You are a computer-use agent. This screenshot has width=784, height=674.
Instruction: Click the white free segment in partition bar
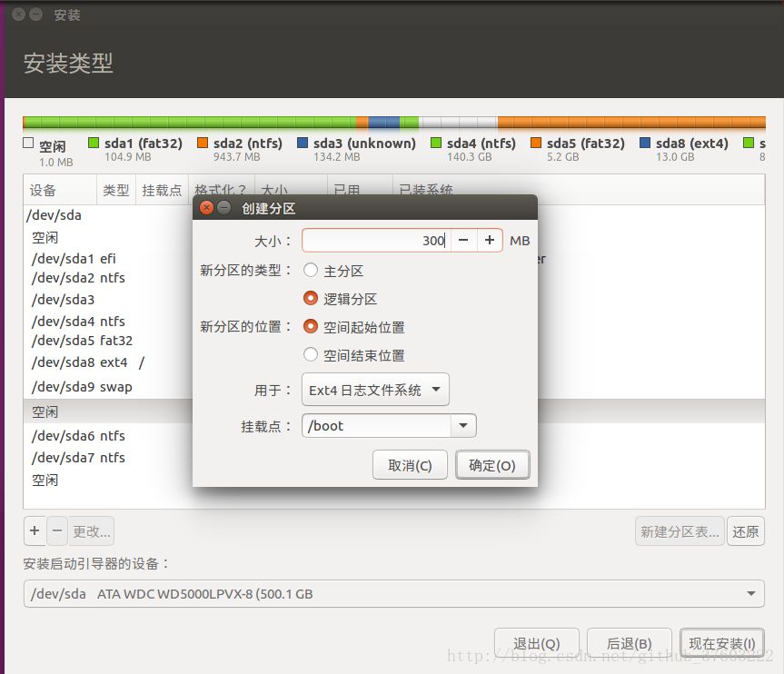pyautogui.click(x=458, y=122)
